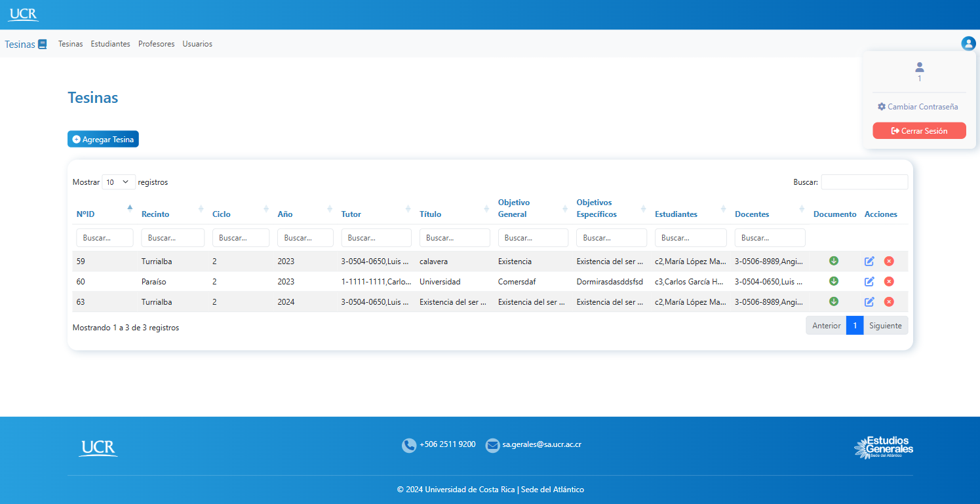Click the phone icon in footer
This screenshot has width=980, height=504.
[x=409, y=445]
